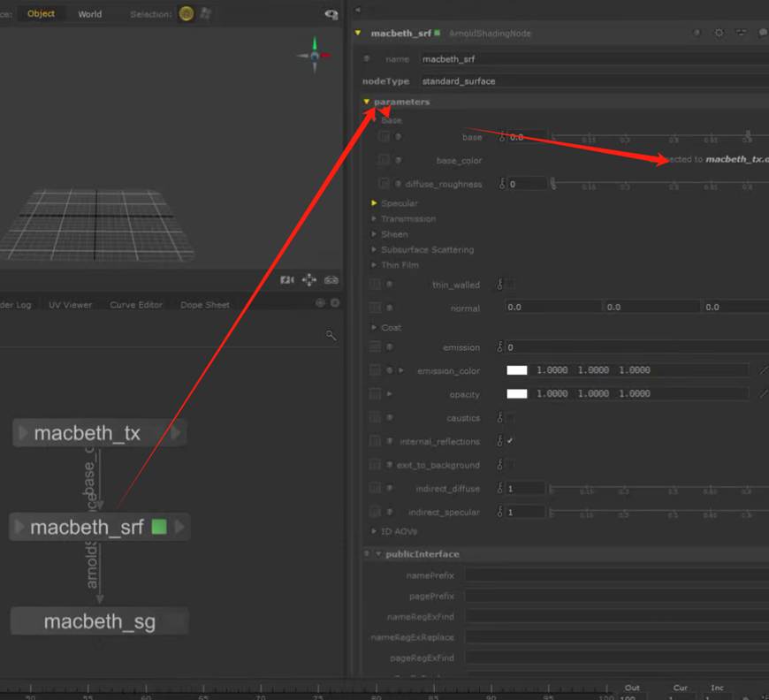Click the key icon beside the base value
This screenshot has width=769, height=700.
coord(501,137)
